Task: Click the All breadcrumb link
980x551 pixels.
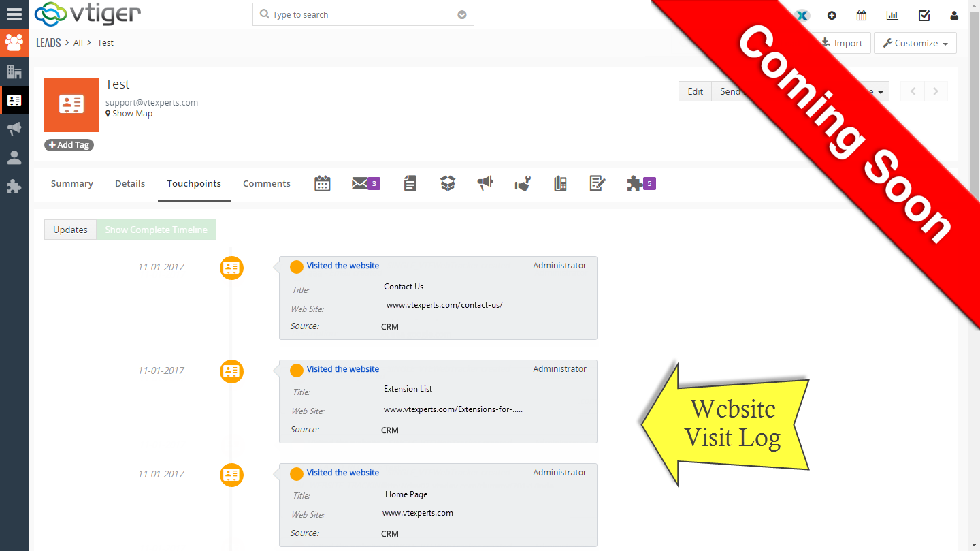Action: pos(78,42)
